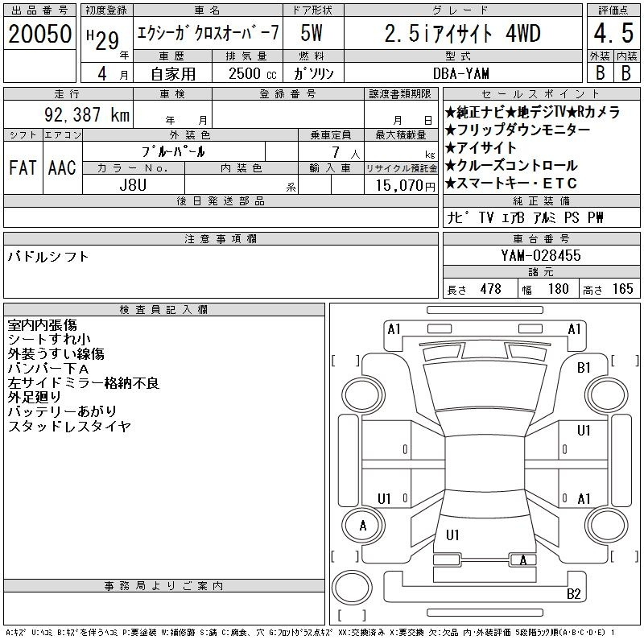This screenshot has height=644, width=644.
Task: Click inspector note 左サイドミラー格納不良
Action: click(x=84, y=382)
